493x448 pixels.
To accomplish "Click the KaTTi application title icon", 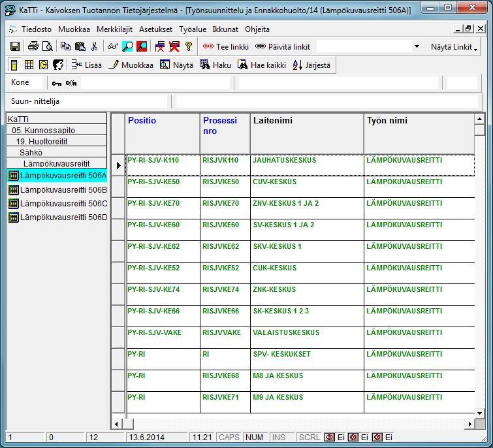I will tap(10, 10).
